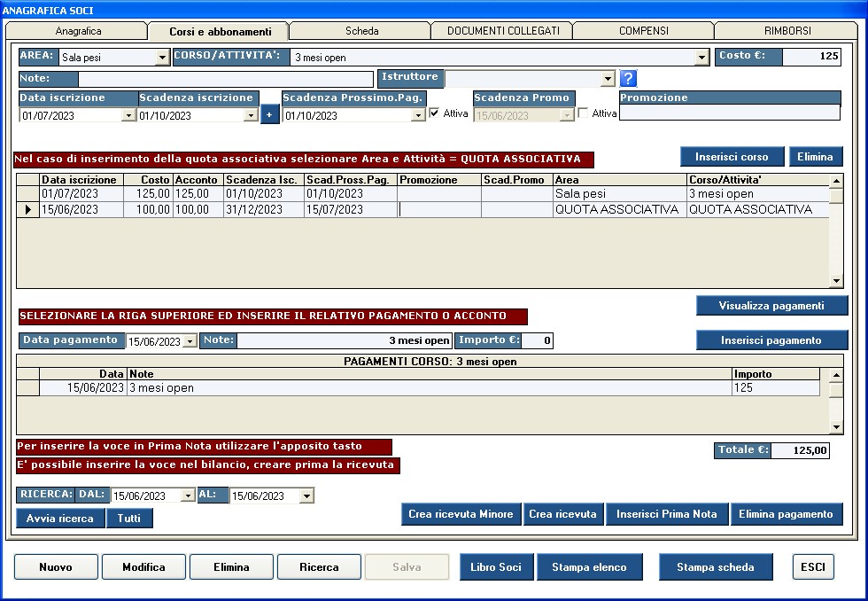
Task: Click the Modifica button
Action: point(143,567)
